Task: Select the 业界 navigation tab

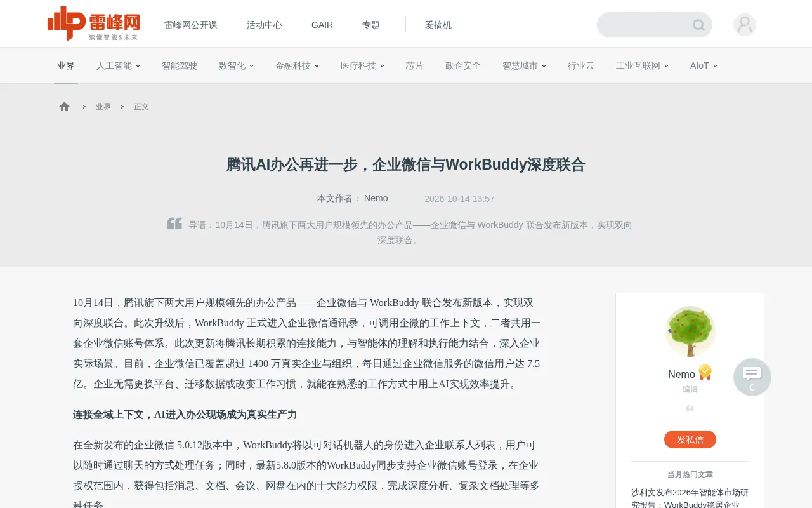Action: [66, 65]
